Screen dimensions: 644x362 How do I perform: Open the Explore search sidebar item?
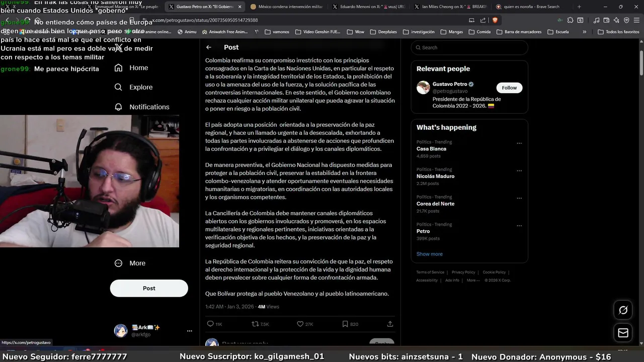coord(133,87)
